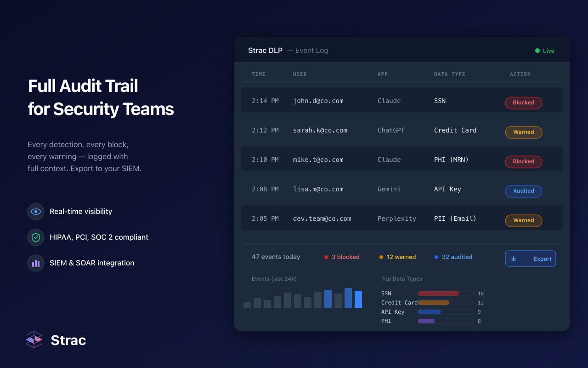
Task: Click the Live status label
Action: click(548, 51)
